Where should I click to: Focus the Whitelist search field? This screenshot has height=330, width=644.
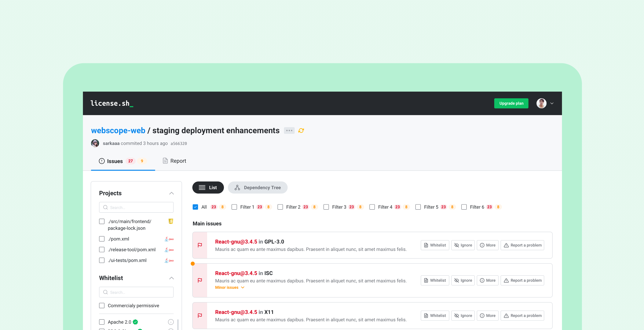click(136, 292)
